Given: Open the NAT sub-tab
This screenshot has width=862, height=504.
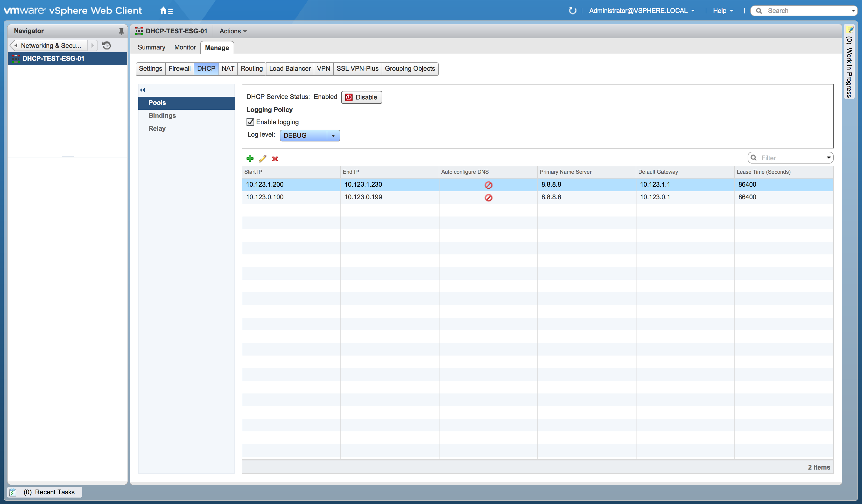Looking at the screenshot, I should 228,69.
